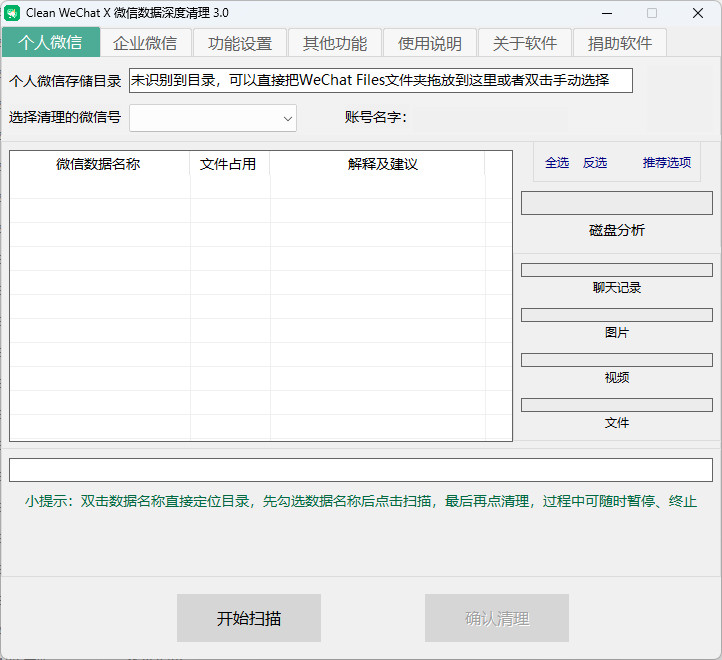722x660 pixels.
Task: Click the Clean WeChat X app icon
Action: [12, 13]
